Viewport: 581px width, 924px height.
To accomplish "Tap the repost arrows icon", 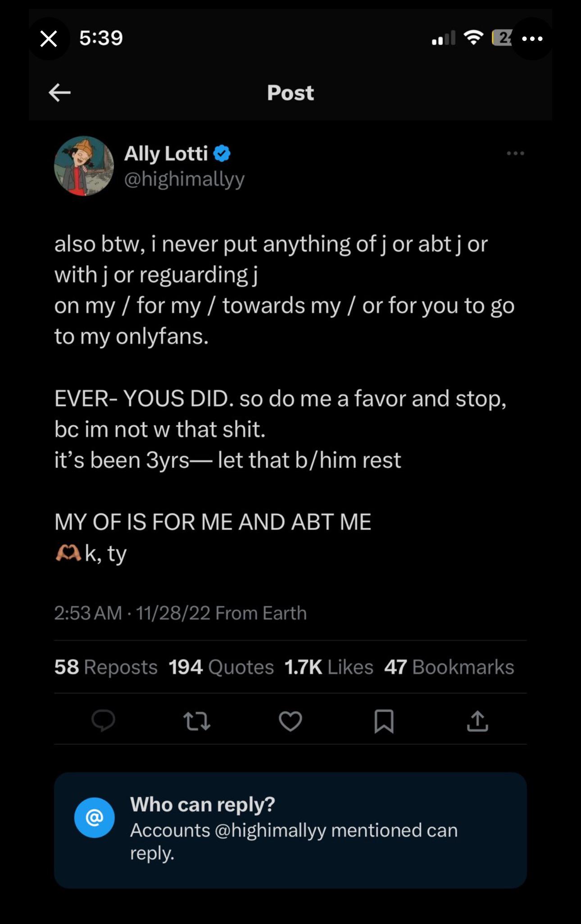I will point(197,721).
